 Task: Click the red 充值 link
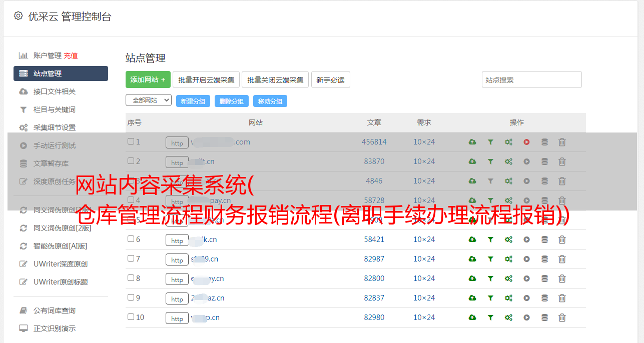click(71, 55)
